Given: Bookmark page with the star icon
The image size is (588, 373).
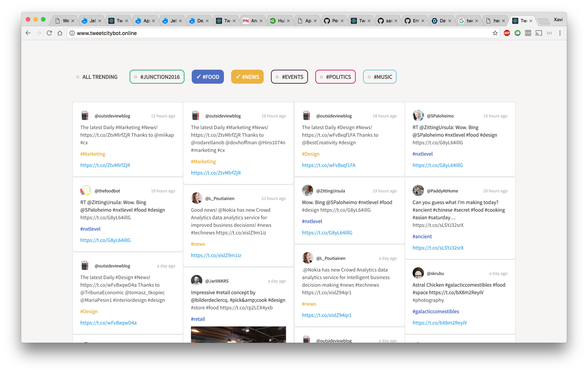Looking at the screenshot, I should click(495, 33).
